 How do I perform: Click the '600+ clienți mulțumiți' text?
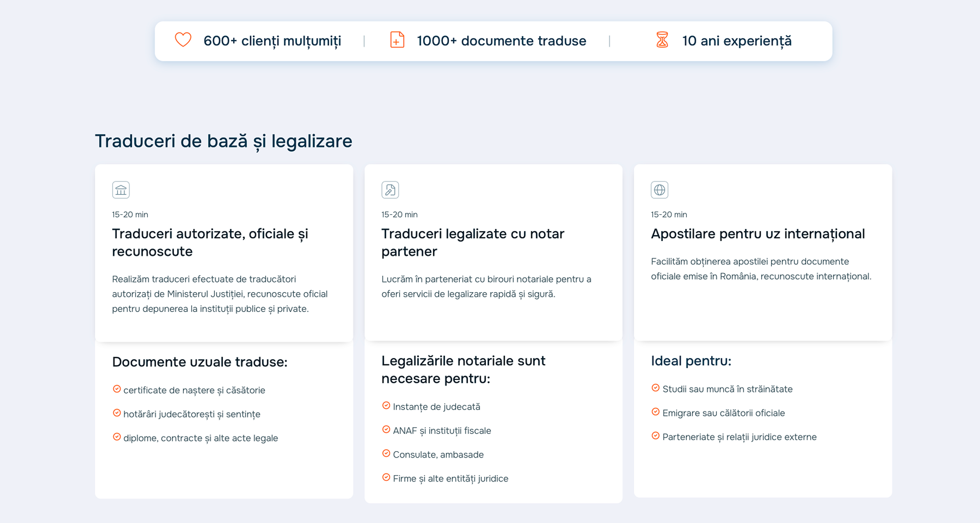272,41
